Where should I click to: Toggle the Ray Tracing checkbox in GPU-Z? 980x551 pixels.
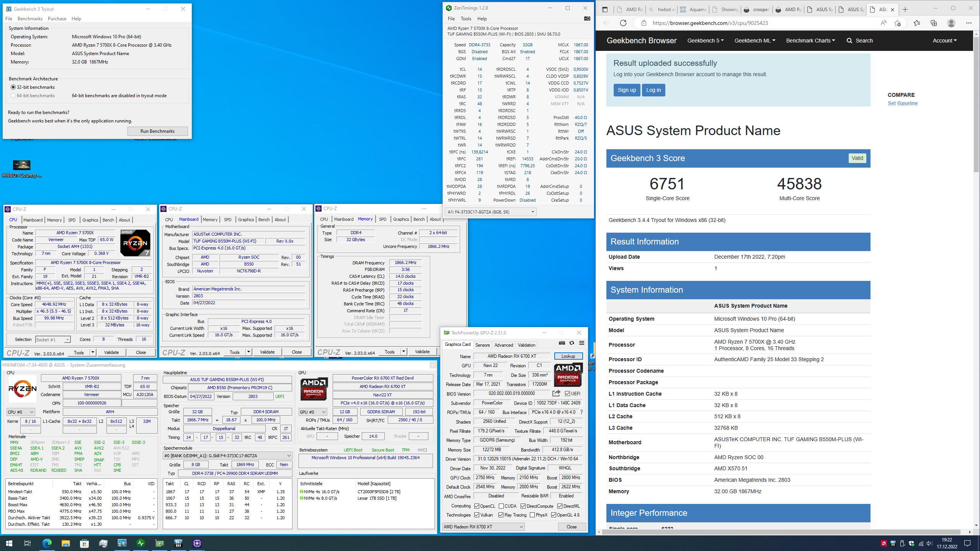coord(501,515)
